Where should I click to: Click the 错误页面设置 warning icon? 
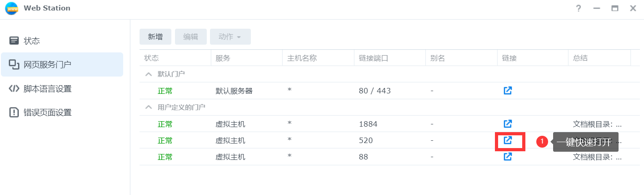click(14, 112)
